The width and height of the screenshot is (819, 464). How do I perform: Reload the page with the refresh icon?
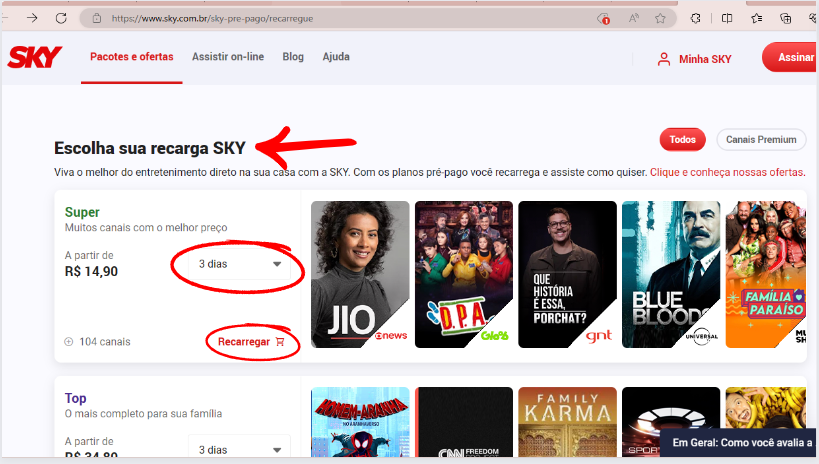coord(61,18)
